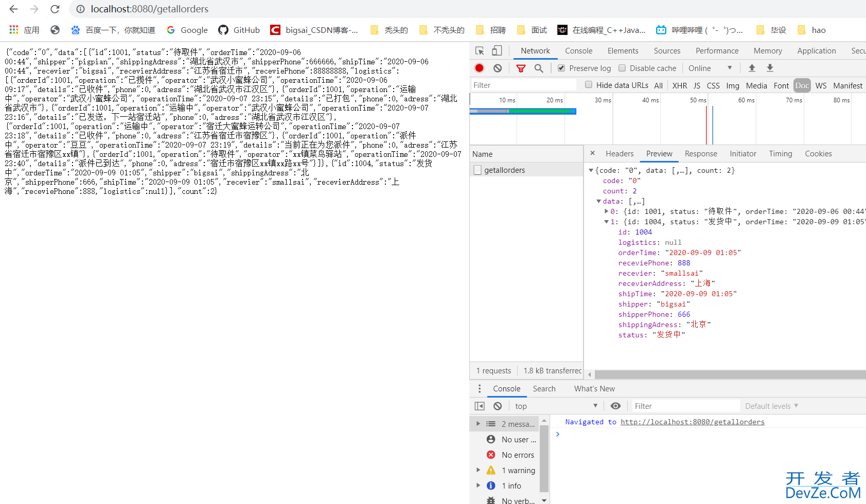Check the Hide data URLs checkbox
The image size is (866, 504).
tap(589, 85)
